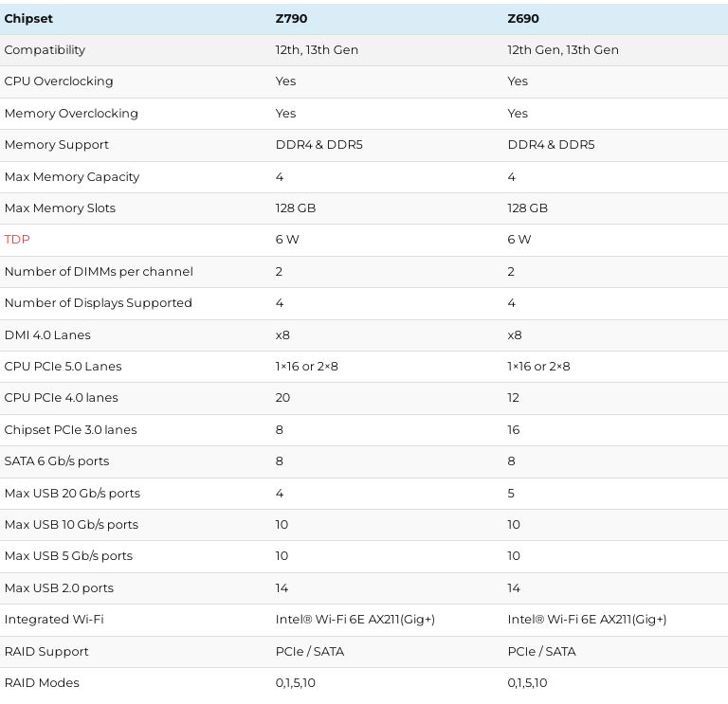Click Z690 compatibility text 12th Gen, 13th Gen
The image size is (728, 704).
click(x=563, y=50)
